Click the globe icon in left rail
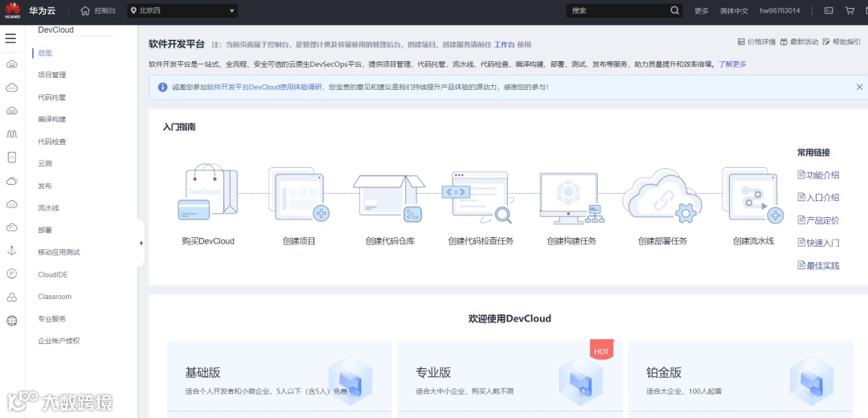Viewport: 868px width, 418px height. click(11, 321)
